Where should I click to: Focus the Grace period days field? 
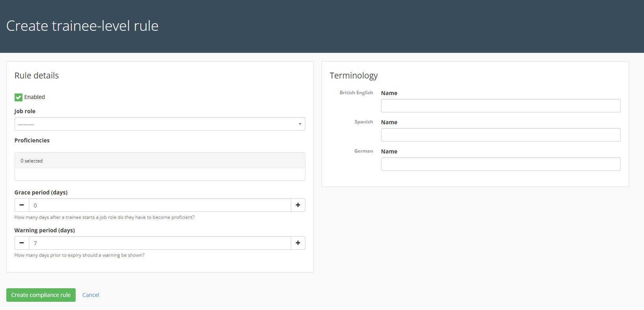pos(160,205)
